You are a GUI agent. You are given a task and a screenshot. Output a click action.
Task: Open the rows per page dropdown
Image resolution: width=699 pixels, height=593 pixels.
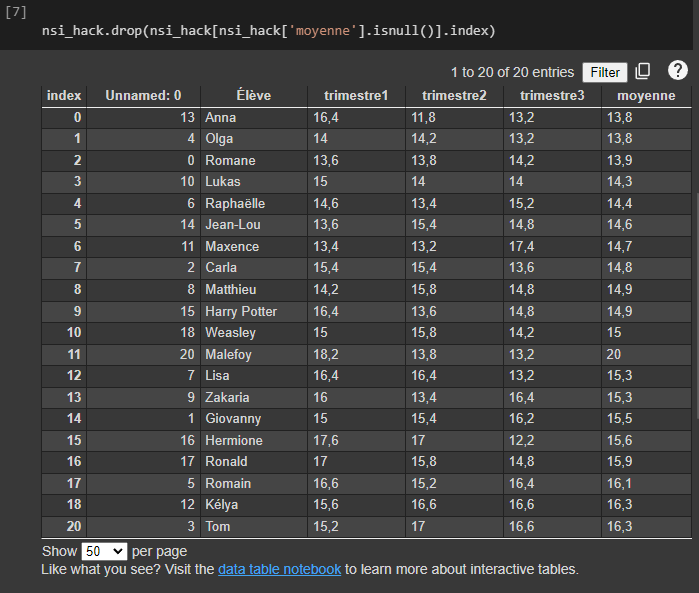tap(105, 551)
